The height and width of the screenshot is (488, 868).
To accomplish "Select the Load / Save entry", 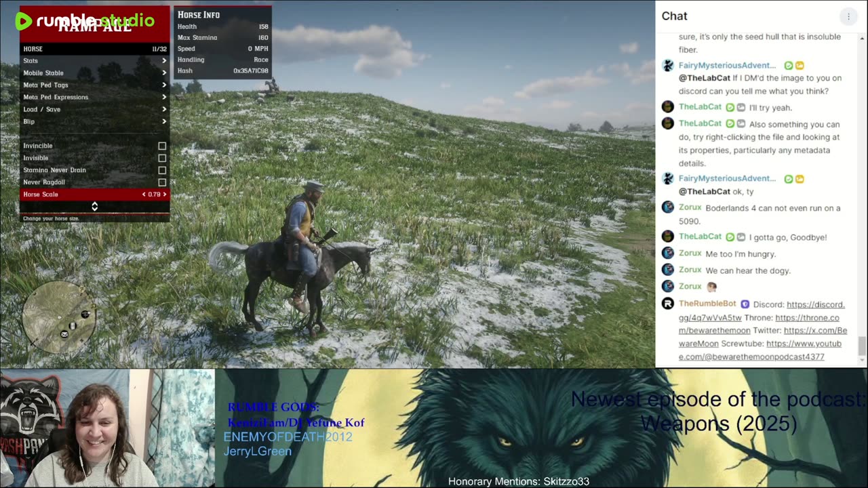I will pos(95,110).
